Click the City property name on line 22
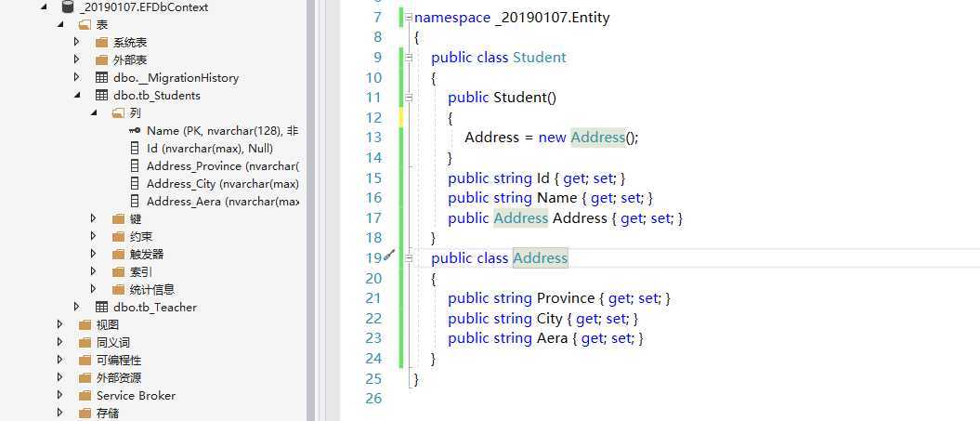980x421 pixels. coord(550,319)
